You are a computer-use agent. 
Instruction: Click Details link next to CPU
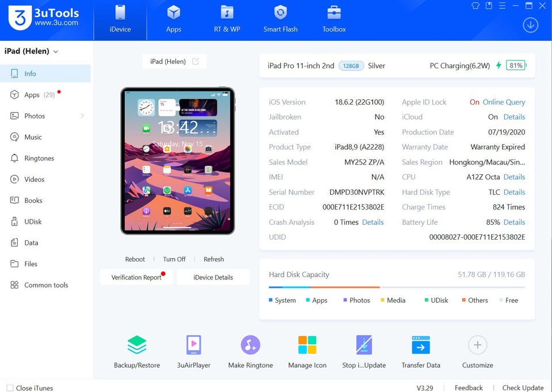point(514,177)
